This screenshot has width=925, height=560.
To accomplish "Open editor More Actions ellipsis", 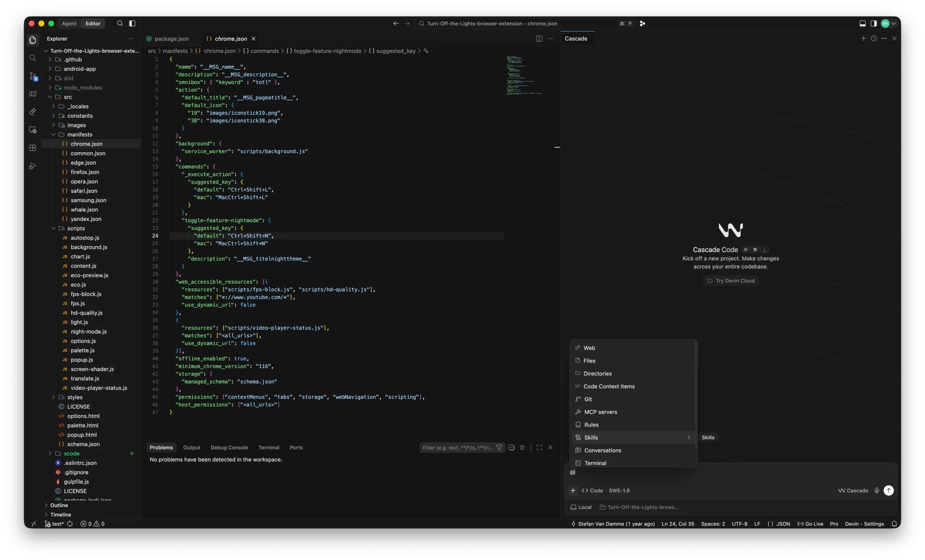I will [550, 39].
